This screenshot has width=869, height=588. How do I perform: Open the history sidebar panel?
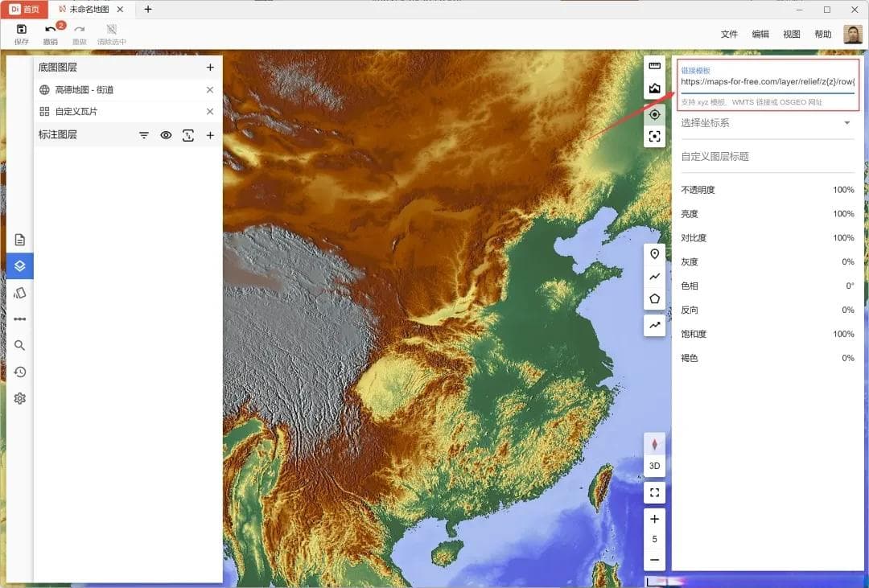pyautogui.click(x=20, y=372)
